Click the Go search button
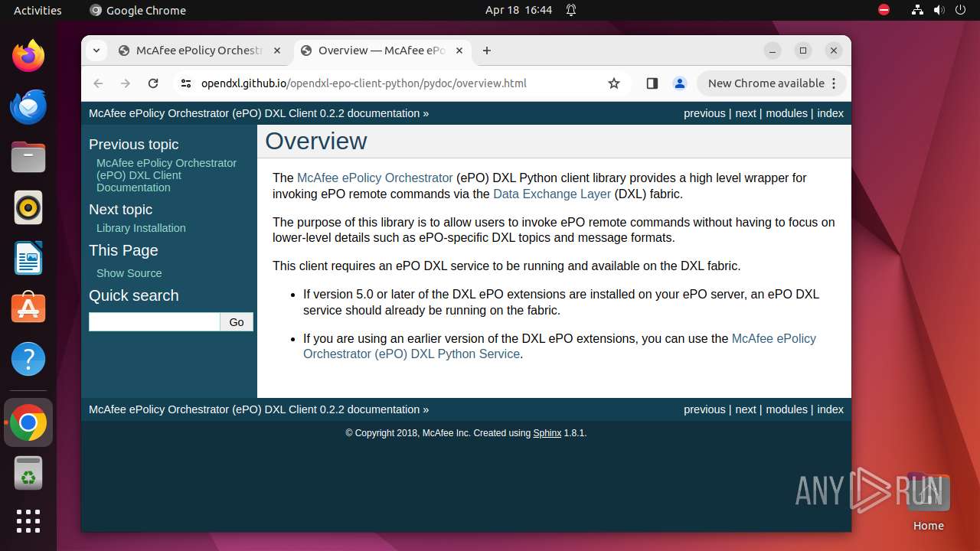 tap(237, 322)
